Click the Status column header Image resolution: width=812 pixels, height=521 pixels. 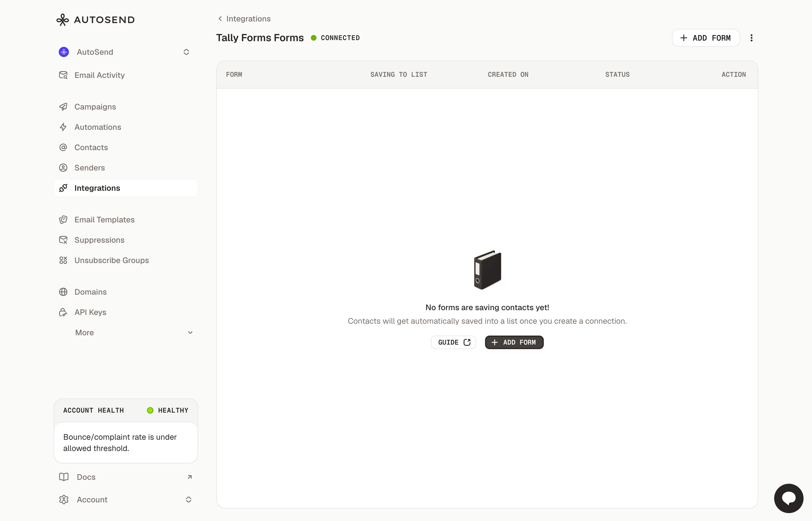tap(617, 75)
